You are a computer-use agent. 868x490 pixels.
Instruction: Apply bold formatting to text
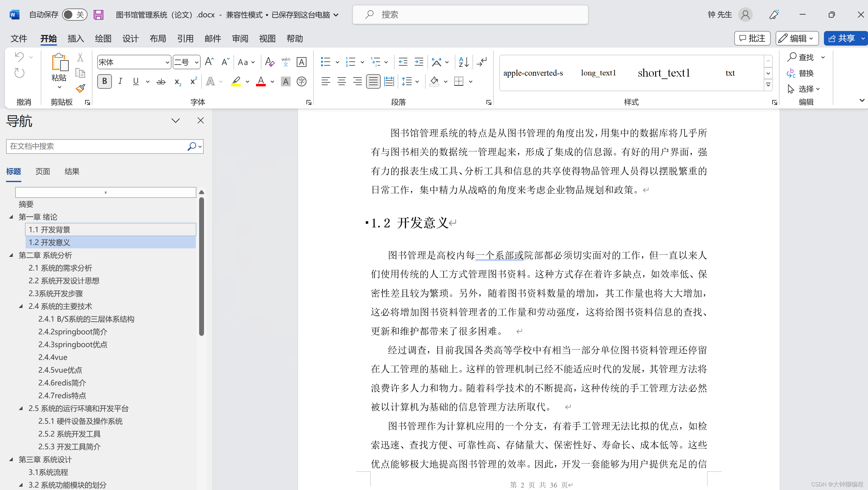(x=105, y=81)
